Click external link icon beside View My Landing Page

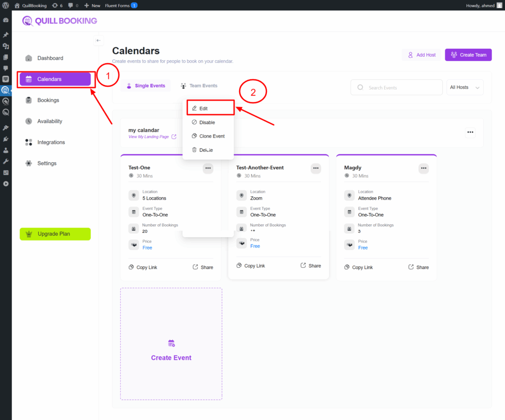174,137
